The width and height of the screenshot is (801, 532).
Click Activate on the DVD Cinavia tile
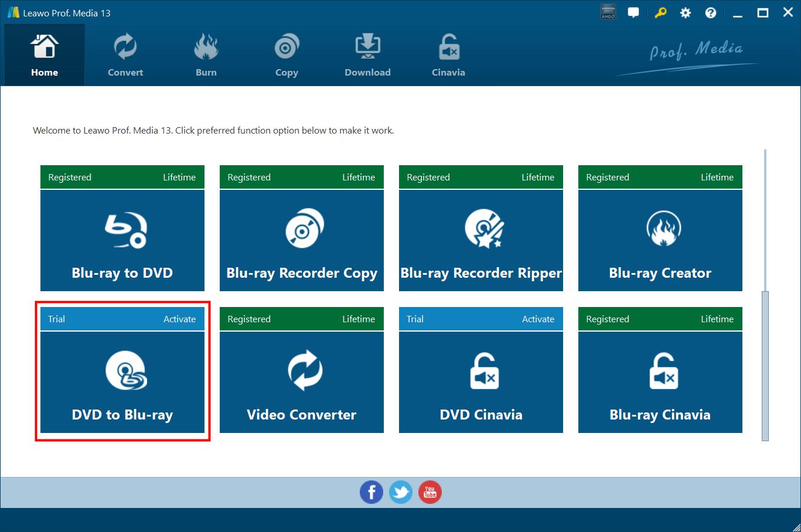(x=538, y=319)
